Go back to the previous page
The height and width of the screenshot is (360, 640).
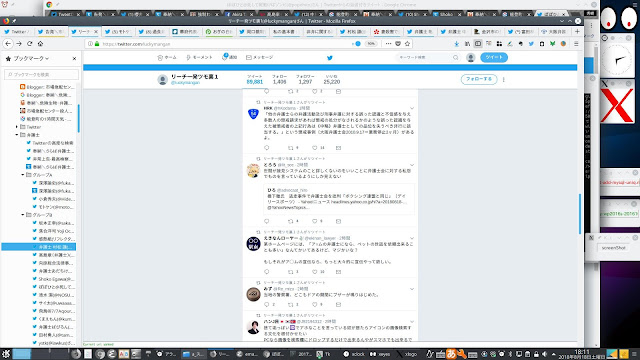pyautogui.click(x=8, y=44)
